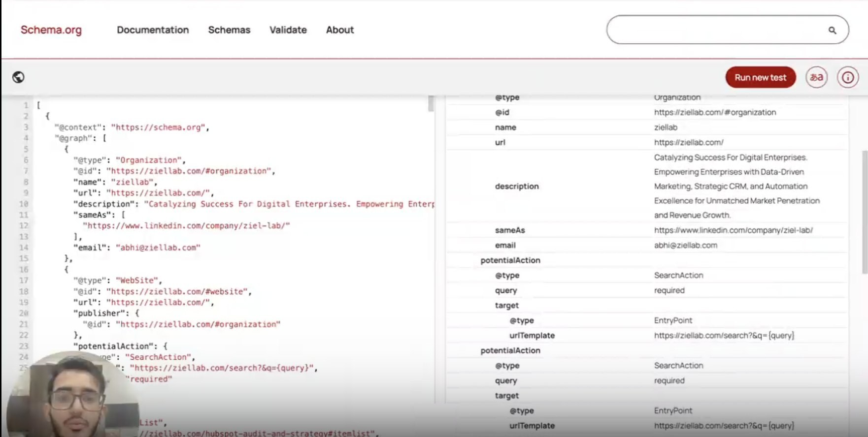Select abhi@ziellab.com email value in results
The height and width of the screenshot is (437, 868).
click(685, 245)
